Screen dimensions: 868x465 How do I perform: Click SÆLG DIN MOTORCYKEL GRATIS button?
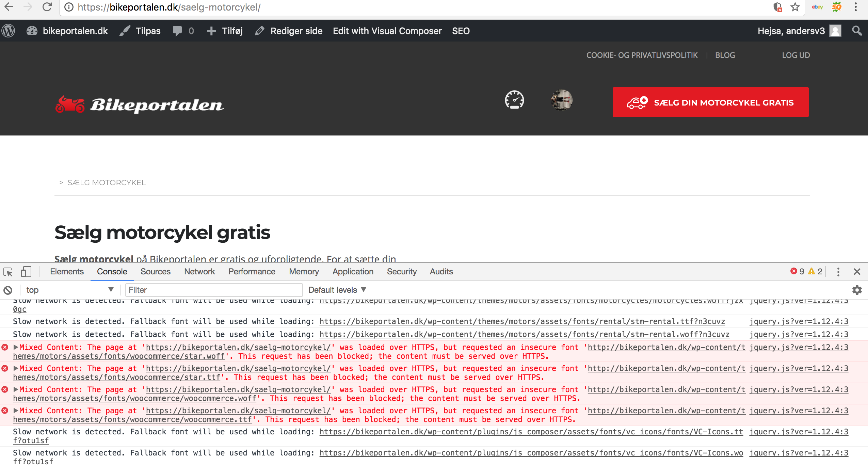tap(710, 102)
